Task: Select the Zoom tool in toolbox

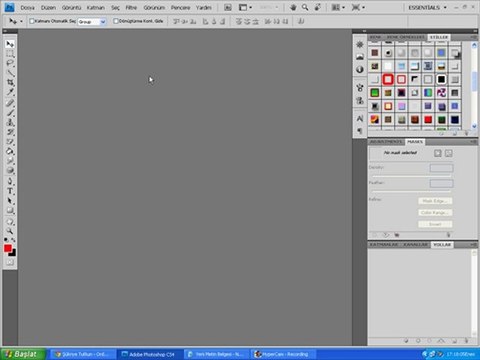Action: 10,231
